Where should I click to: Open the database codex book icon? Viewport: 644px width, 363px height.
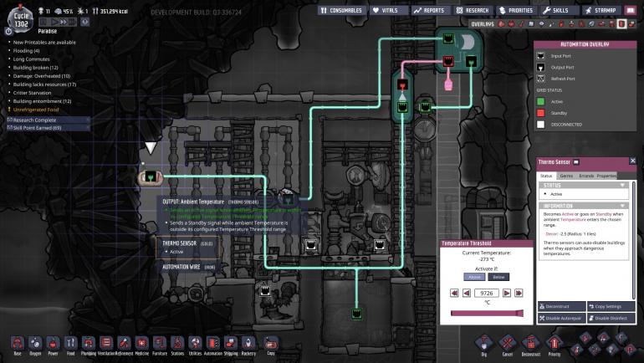pos(631,10)
